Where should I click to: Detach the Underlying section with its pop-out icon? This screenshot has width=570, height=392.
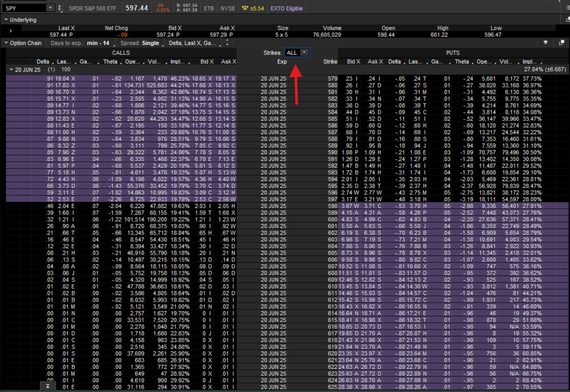click(568, 19)
